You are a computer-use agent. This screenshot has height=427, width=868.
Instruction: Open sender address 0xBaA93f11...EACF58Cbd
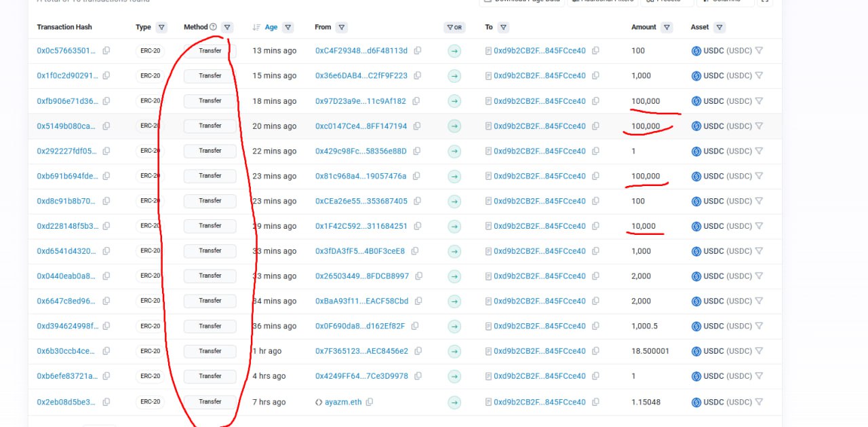[362, 301]
